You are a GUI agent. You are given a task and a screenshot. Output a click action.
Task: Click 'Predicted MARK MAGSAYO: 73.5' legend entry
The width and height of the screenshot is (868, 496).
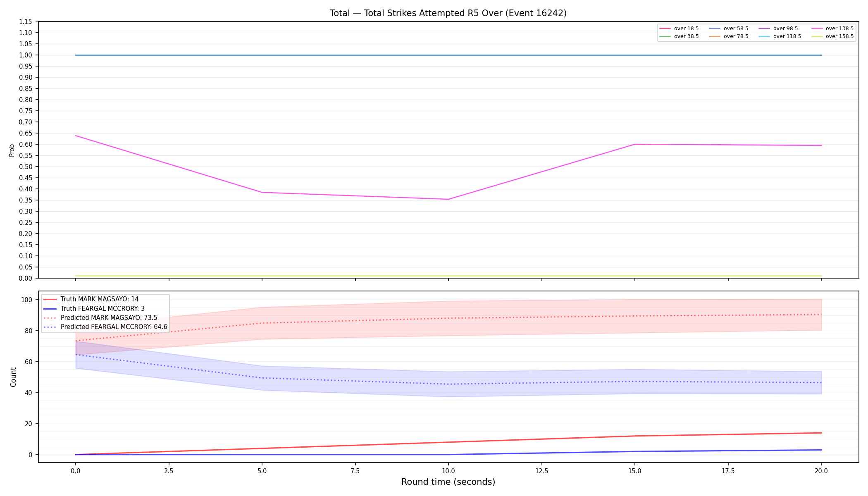pyautogui.click(x=100, y=318)
